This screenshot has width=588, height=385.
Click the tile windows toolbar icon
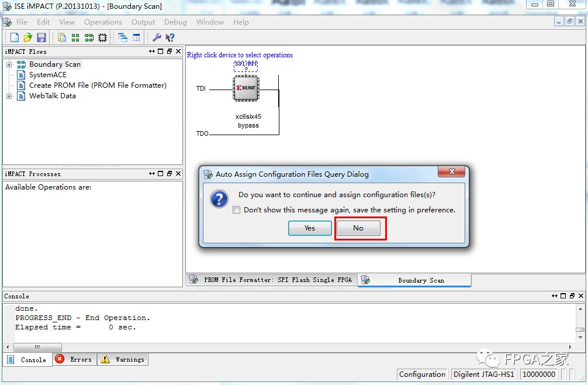coord(137,37)
